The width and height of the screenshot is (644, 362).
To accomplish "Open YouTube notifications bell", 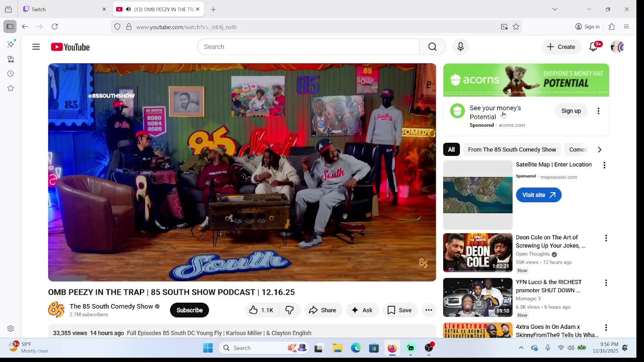I will click(594, 47).
